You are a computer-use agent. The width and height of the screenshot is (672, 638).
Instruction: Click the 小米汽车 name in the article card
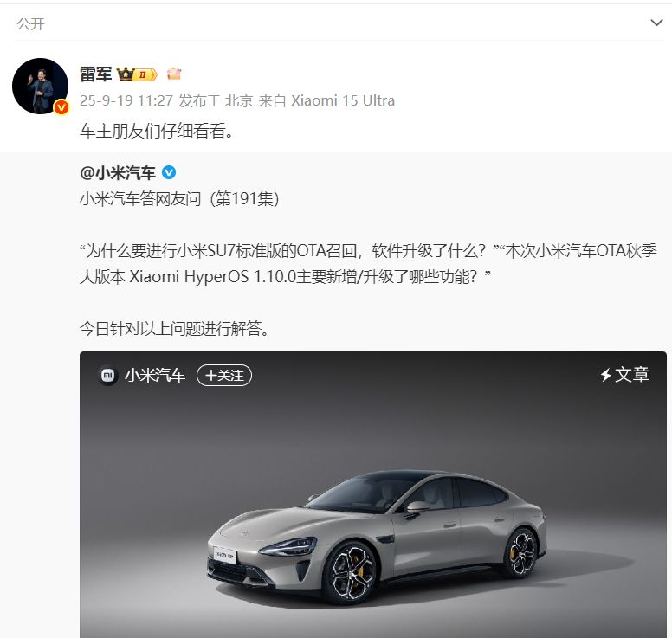tap(155, 376)
